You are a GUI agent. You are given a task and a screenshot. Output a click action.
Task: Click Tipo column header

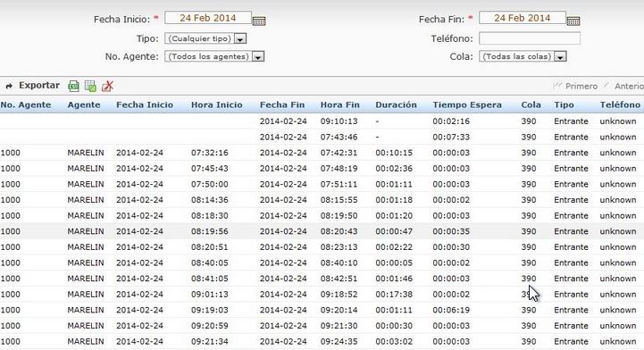[x=564, y=105]
